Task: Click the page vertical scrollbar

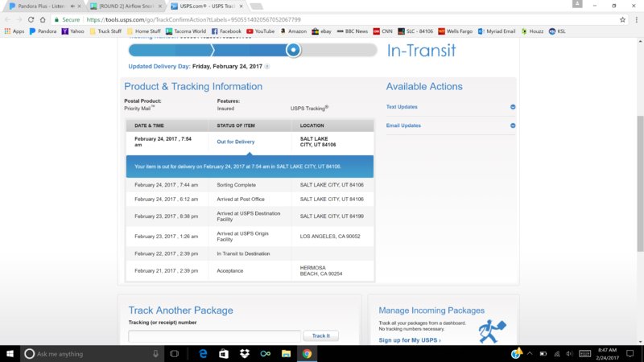Action: [640, 183]
